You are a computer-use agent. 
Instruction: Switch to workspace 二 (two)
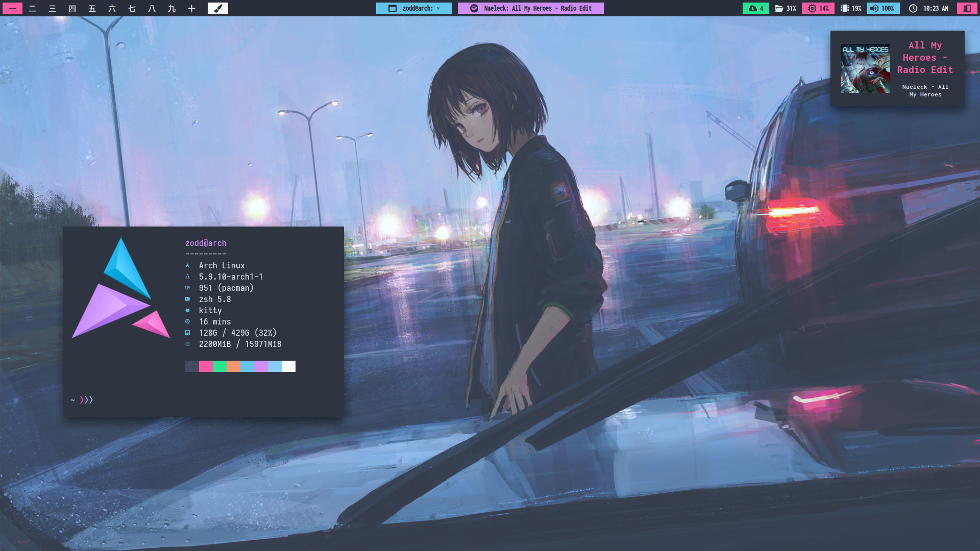[x=32, y=8]
